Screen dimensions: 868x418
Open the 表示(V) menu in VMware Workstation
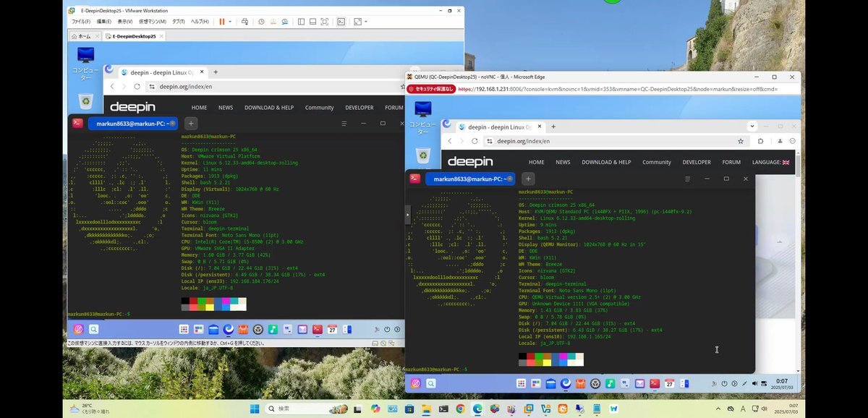pyautogui.click(x=125, y=22)
